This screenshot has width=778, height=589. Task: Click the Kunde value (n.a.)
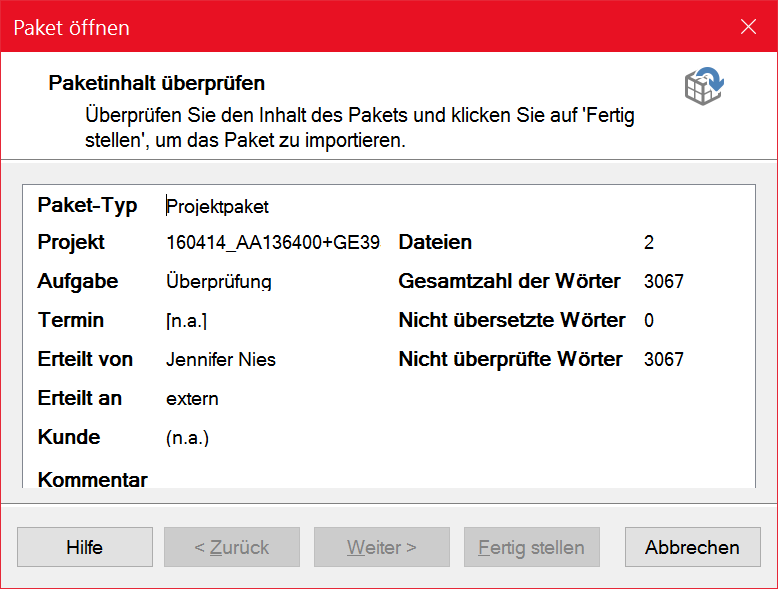pyautogui.click(x=188, y=438)
